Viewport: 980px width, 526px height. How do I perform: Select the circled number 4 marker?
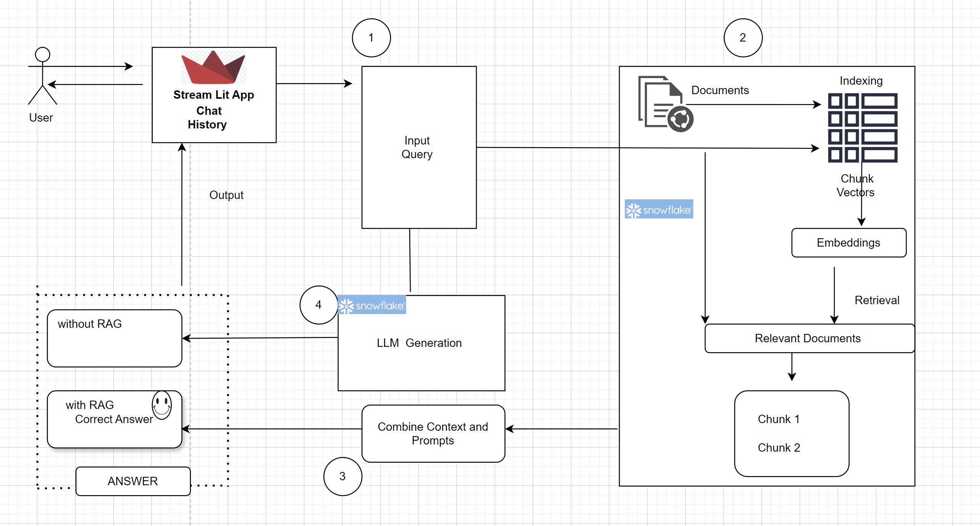[319, 305]
